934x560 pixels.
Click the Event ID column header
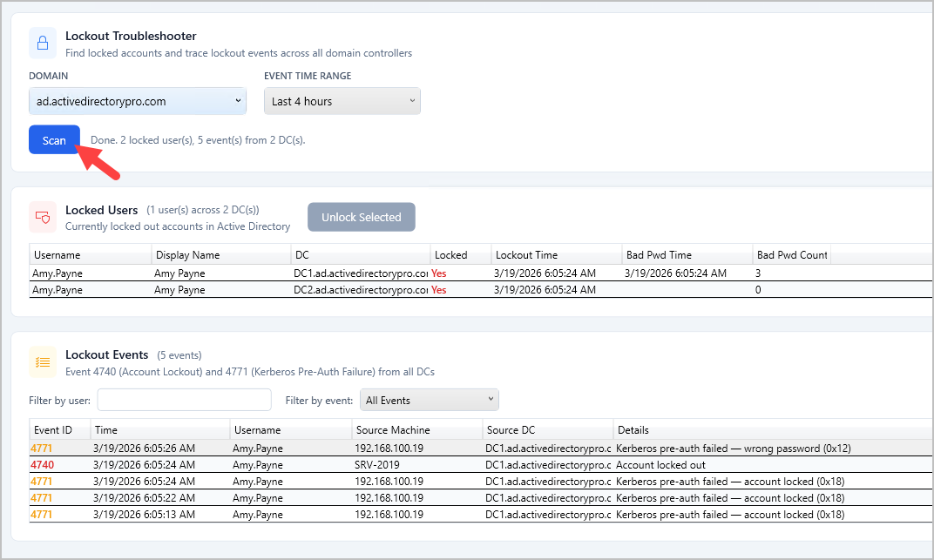pyautogui.click(x=58, y=429)
